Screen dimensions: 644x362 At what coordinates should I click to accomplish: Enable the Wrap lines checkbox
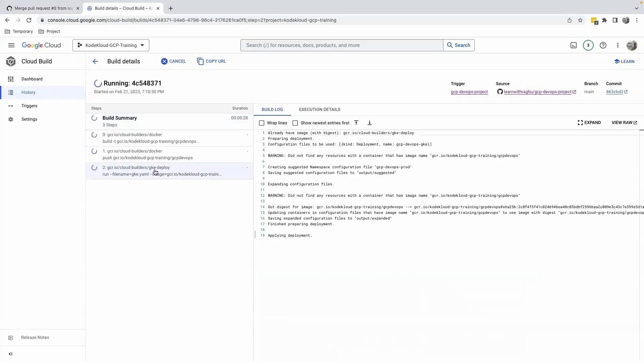tap(262, 123)
